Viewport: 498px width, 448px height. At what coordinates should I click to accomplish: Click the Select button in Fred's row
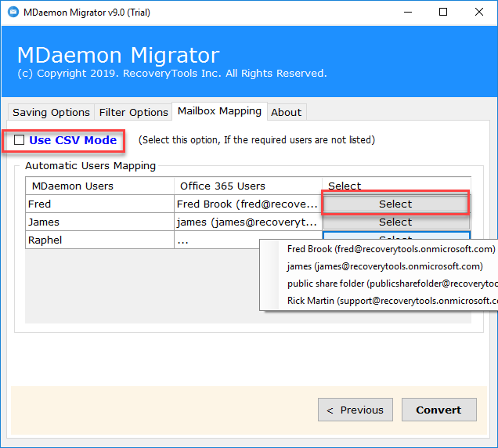395,204
